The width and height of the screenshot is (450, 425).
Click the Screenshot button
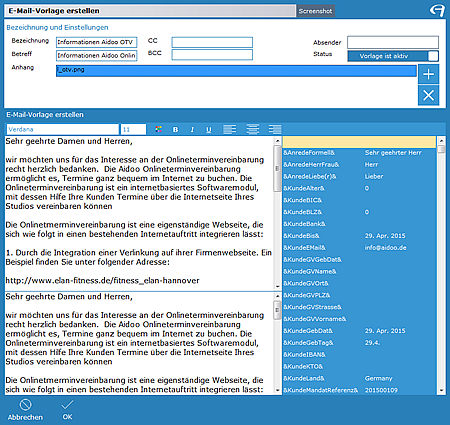click(x=315, y=11)
